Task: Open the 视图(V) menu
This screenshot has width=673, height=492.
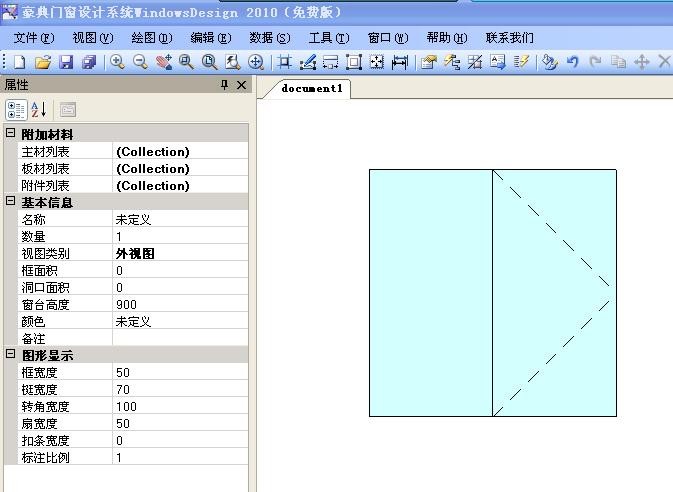Action: (93, 38)
